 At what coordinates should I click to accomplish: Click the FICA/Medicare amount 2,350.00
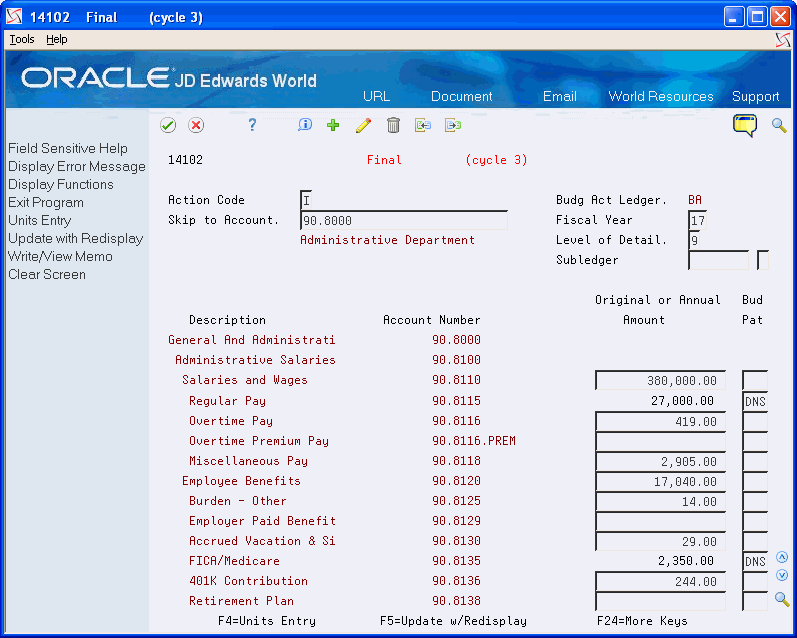[686, 561]
